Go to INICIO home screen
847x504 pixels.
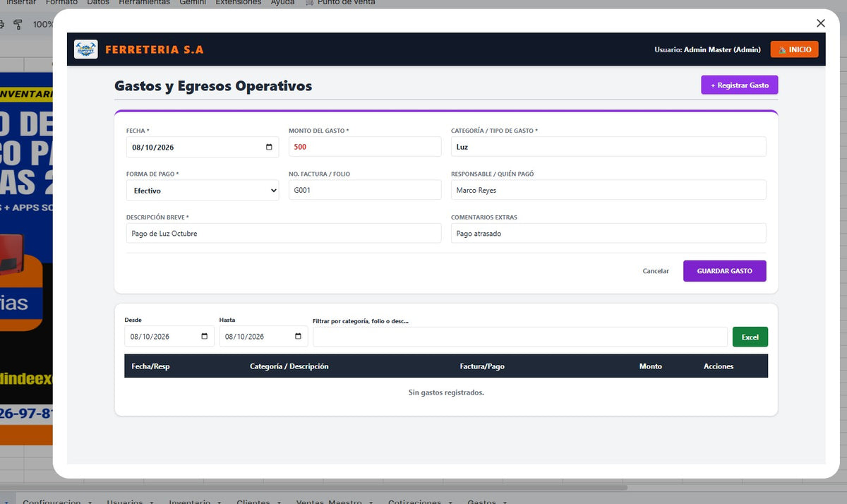pos(795,49)
